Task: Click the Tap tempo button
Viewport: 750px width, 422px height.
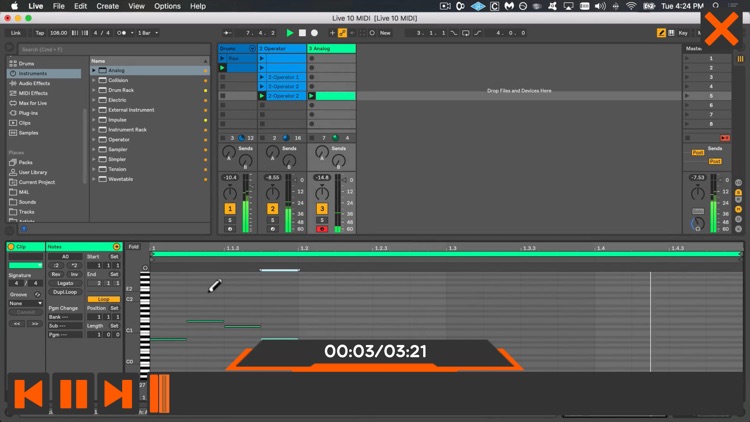Action: point(40,33)
